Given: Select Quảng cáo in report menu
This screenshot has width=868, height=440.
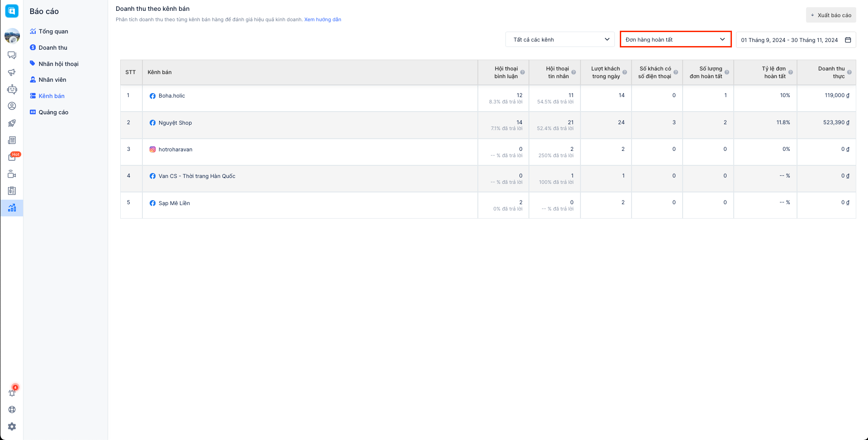Looking at the screenshot, I should click(x=53, y=112).
